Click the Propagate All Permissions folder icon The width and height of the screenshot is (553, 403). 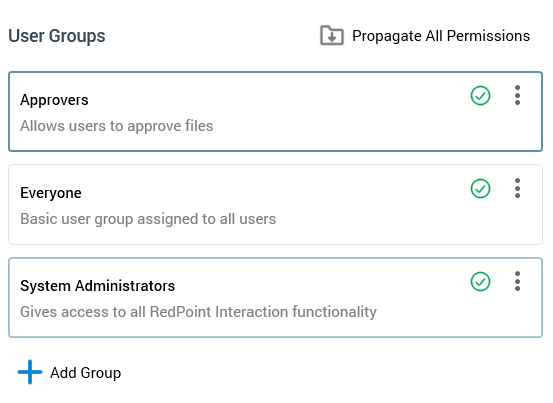[x=332, y=35]
